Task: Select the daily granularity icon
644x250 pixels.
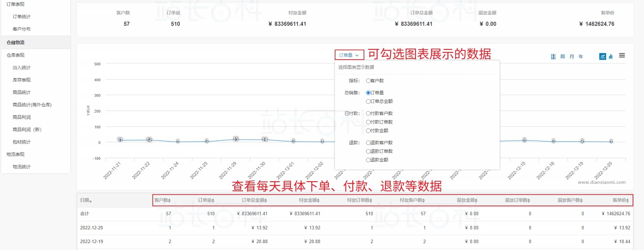Action: pyautogui.click(x=553, y=56)
